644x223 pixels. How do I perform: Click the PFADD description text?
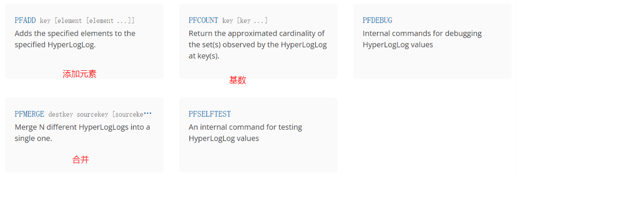75,39
